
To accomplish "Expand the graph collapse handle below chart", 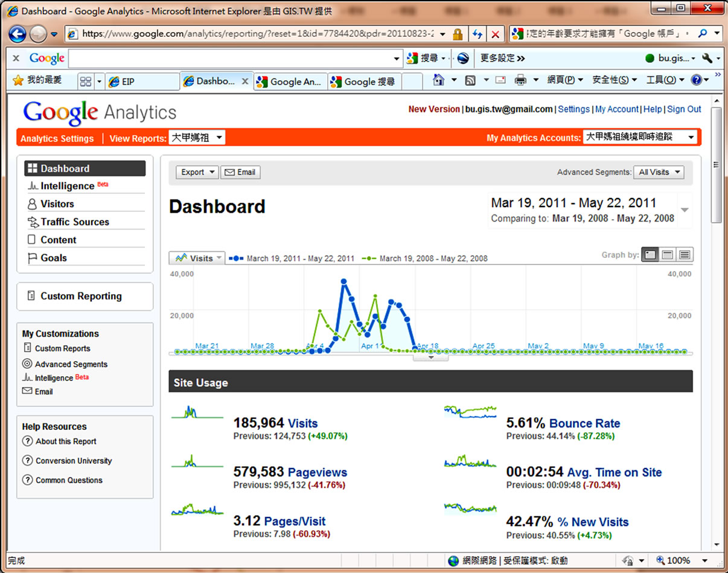I will pos(431,357).
